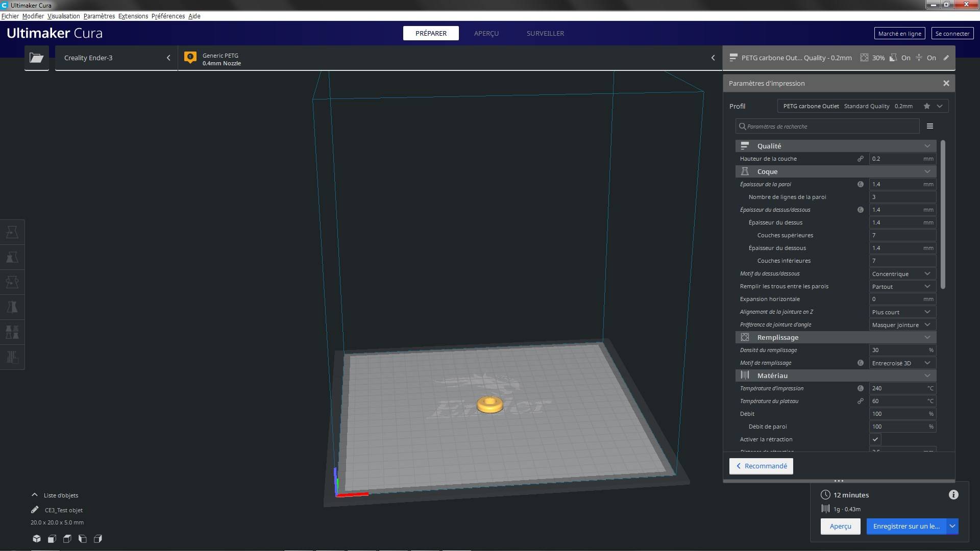
Task: Click the Recommandé button
Action: (761, 466)
